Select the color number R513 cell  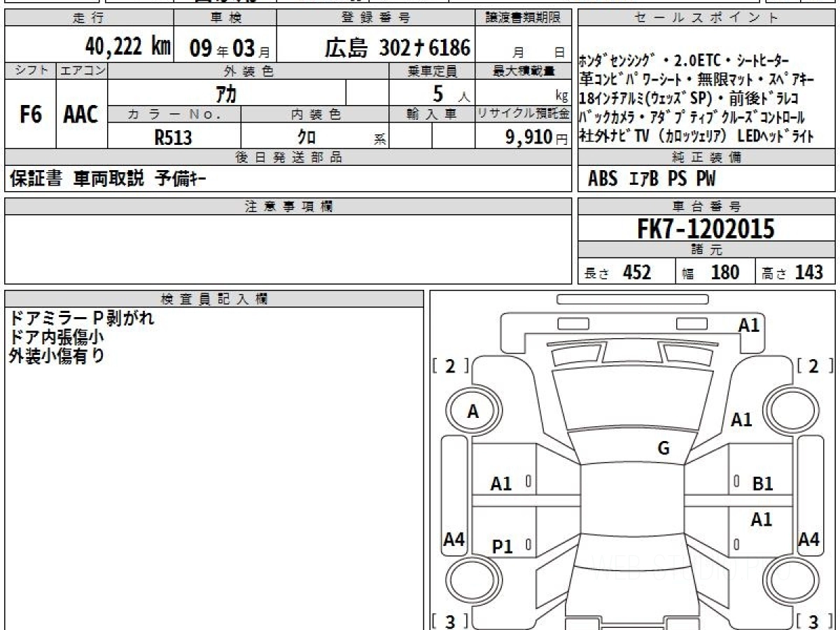click(x=174, y=137)
